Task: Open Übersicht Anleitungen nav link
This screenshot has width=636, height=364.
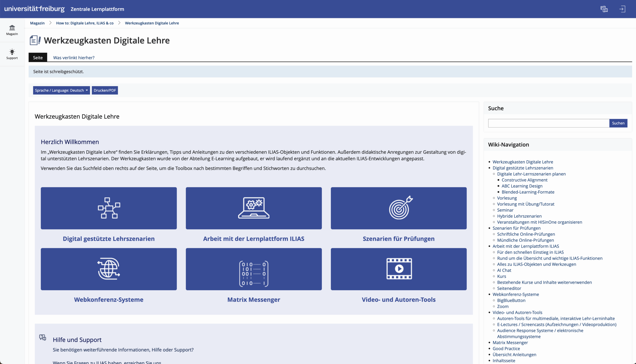Action: [x=514, y=355]
